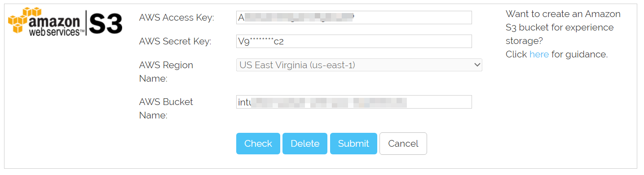Click the 'AWS Secret Key:' label
The height and width of the screenshot is (175, 644).
tap(175, 41)
